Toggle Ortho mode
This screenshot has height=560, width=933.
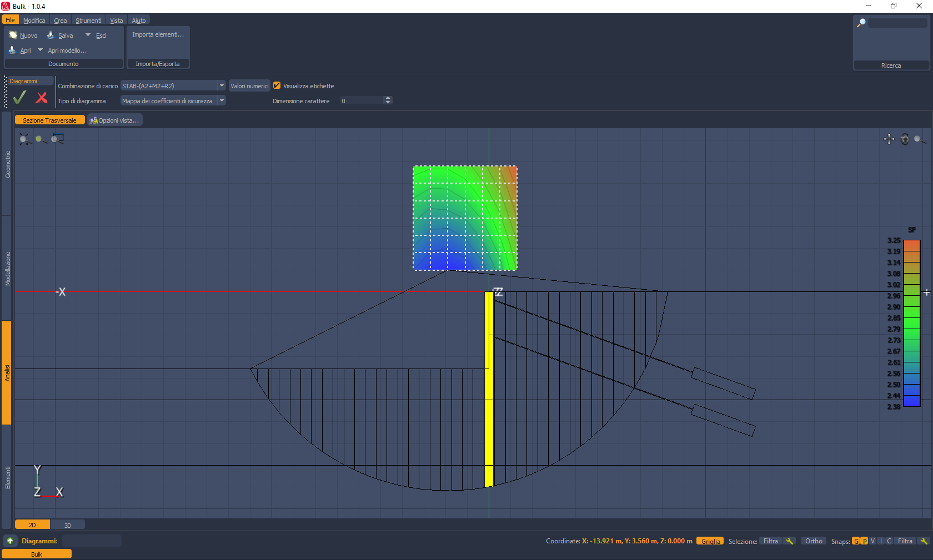(x=814, y=541)
